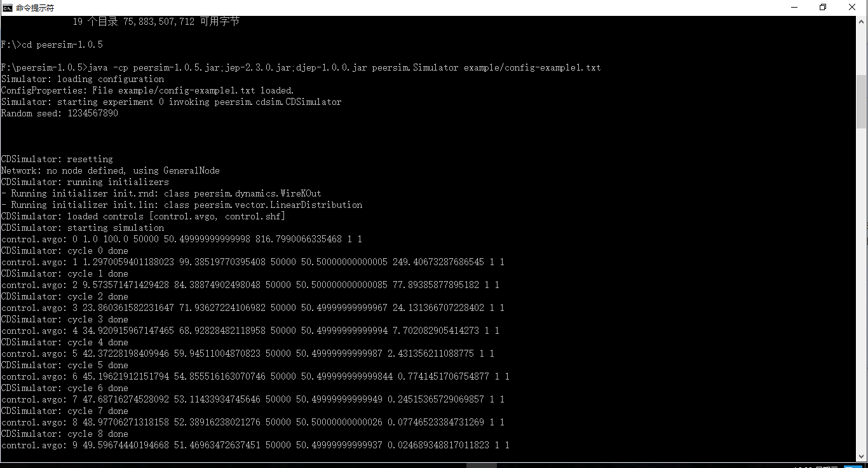Open the Command Prompt system menu icon
The image size is (868, 468).
(8, 8)
